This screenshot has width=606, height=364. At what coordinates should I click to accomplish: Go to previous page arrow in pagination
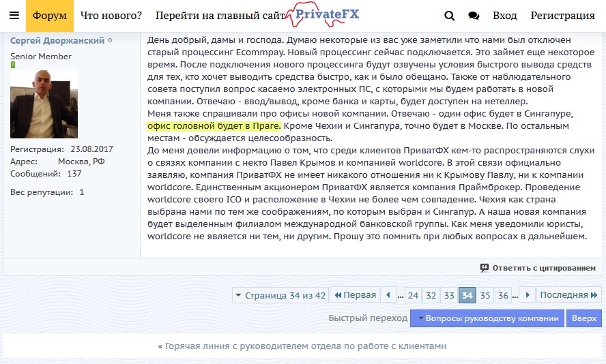388,295
